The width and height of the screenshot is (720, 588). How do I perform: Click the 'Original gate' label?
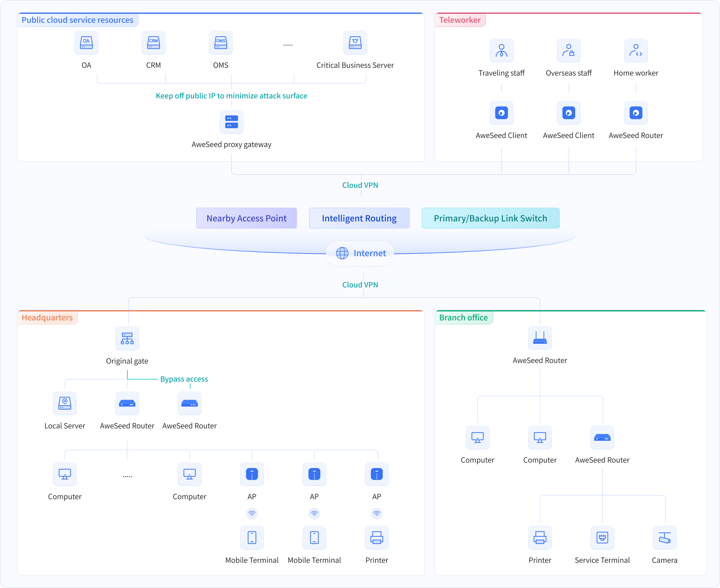coord(127,361)
